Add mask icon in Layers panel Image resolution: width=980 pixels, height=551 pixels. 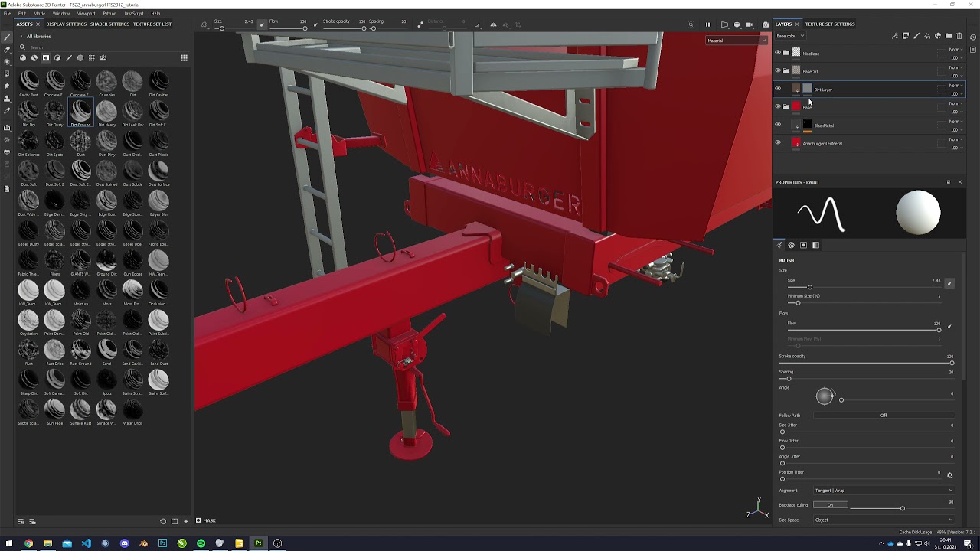click(x=906, y=36)
